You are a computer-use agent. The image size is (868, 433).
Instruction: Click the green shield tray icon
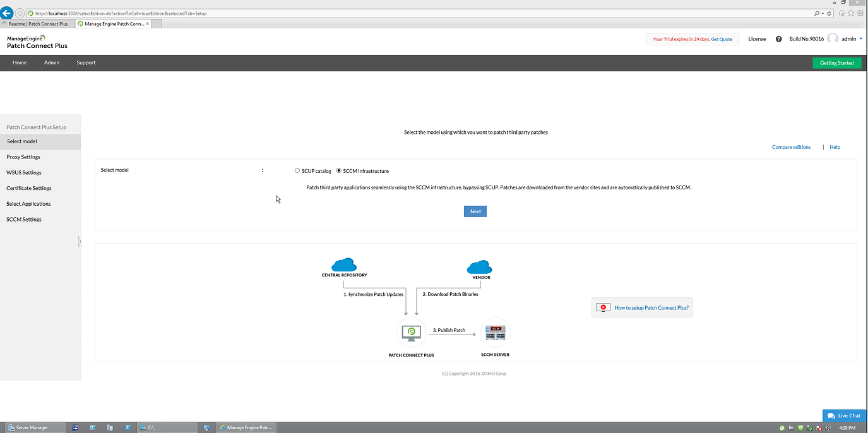800,428
